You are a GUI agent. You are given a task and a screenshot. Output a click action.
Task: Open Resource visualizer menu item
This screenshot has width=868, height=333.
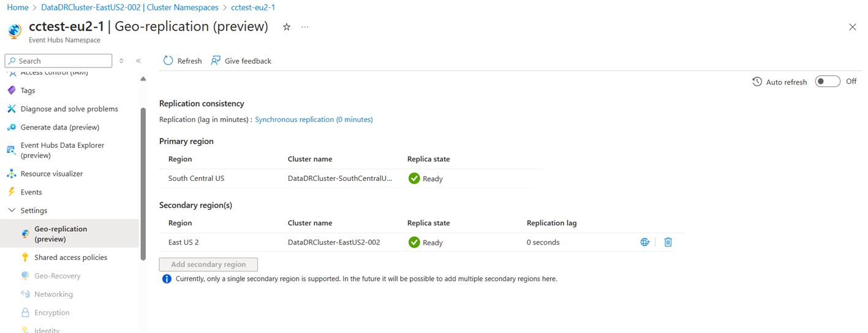[51, 174]
